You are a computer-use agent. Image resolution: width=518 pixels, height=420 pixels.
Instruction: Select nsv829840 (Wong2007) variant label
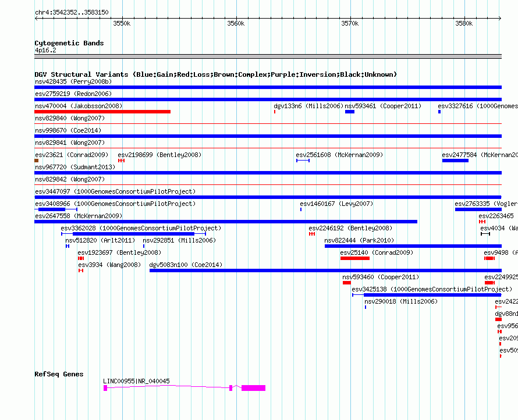tap(70, 118)
